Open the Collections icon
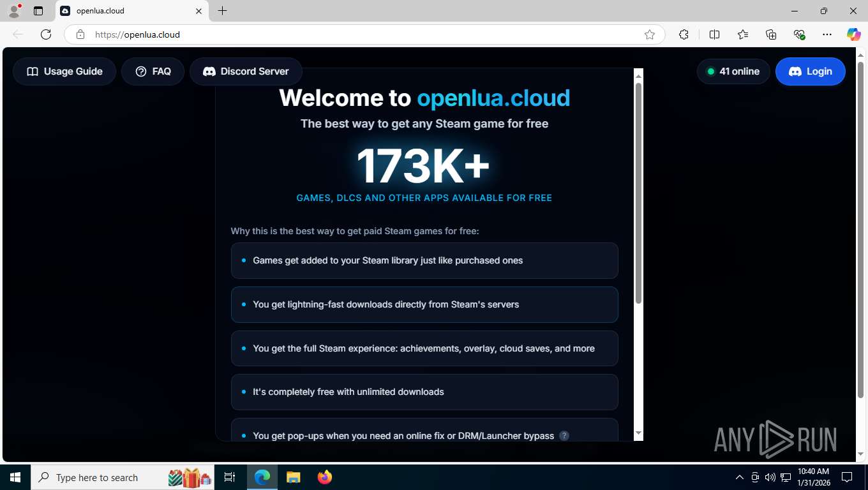 (771, 34)
